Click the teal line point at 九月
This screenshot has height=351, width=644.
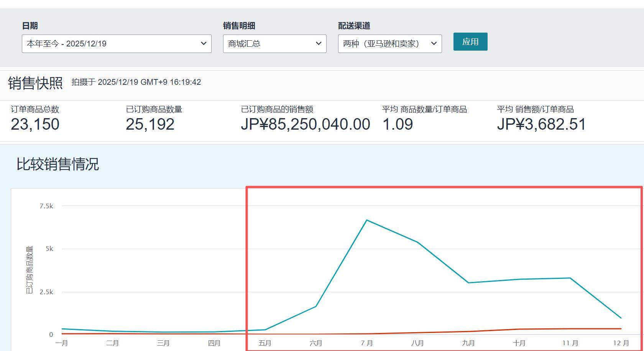[x=468, y=283]
